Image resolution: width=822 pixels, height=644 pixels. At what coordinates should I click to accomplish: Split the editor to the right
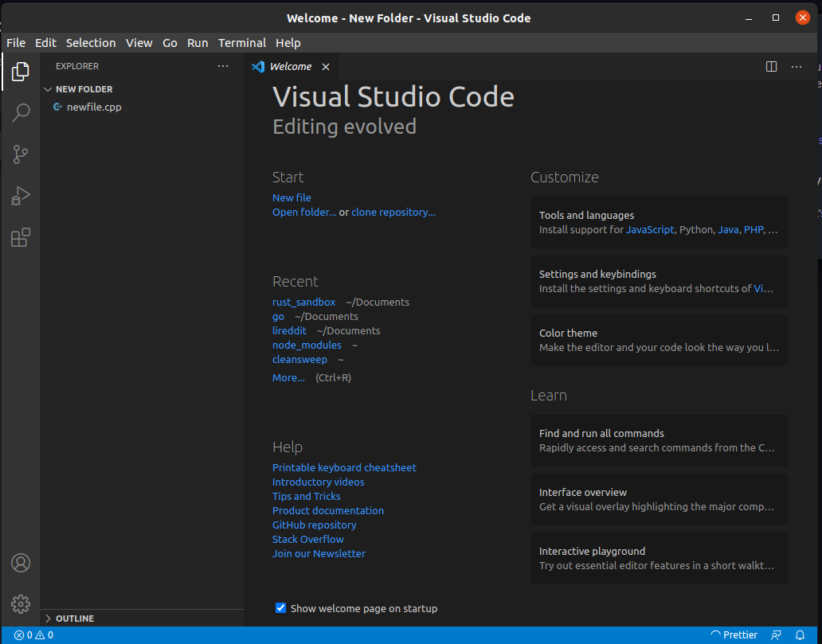(771, 67)
